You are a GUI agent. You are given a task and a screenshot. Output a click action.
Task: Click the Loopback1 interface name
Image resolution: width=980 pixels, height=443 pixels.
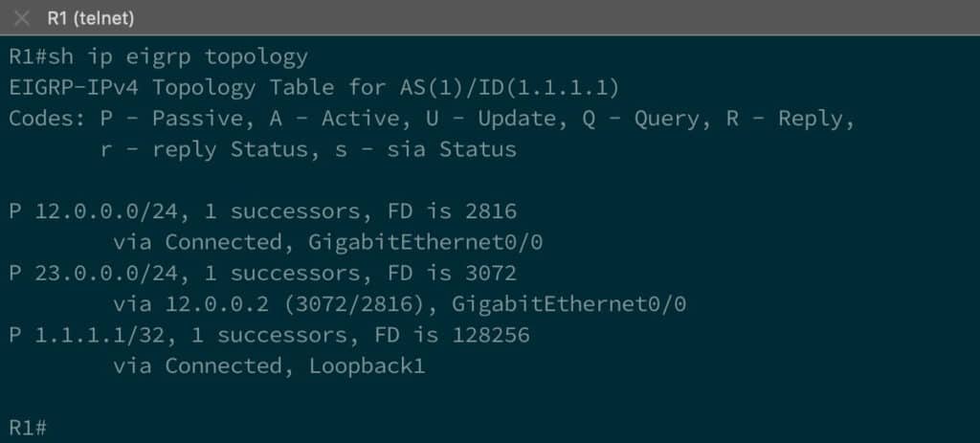[367, 365]
